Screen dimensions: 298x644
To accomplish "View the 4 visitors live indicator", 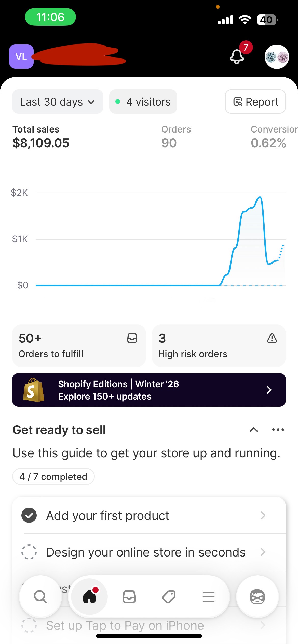I will pyautogui.click(x=143, y=102).
